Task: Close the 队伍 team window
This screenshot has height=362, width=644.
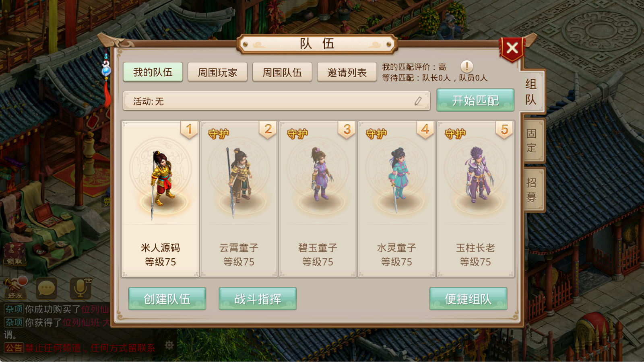Action: (x=512, y=48)
